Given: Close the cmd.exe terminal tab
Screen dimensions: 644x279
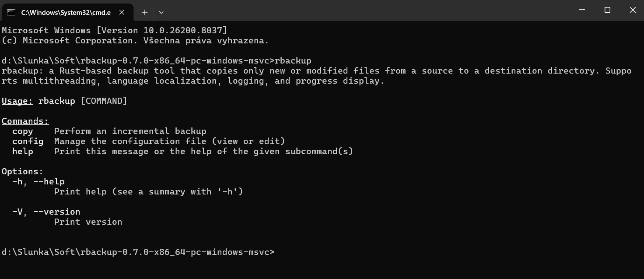Looking at the screenshot, I should coord(122,12).
